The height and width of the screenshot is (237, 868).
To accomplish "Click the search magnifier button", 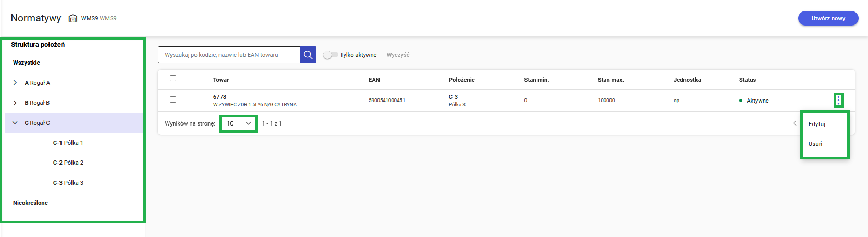I will point(308,55).
